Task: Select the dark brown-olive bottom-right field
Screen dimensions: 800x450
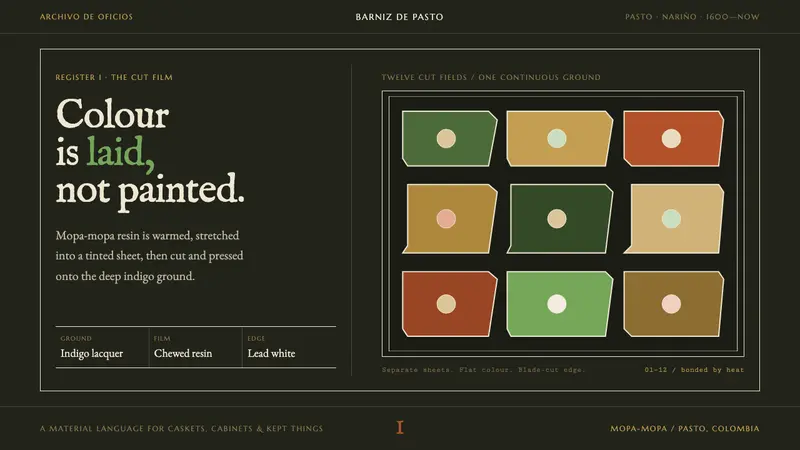Action: click(x=673, y=304)
